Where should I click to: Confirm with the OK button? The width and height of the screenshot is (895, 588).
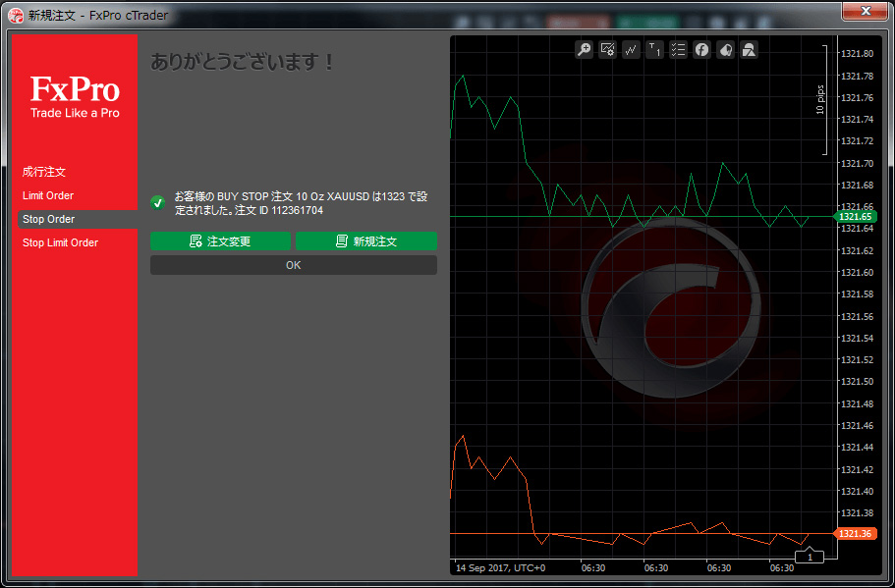(294, 265)
